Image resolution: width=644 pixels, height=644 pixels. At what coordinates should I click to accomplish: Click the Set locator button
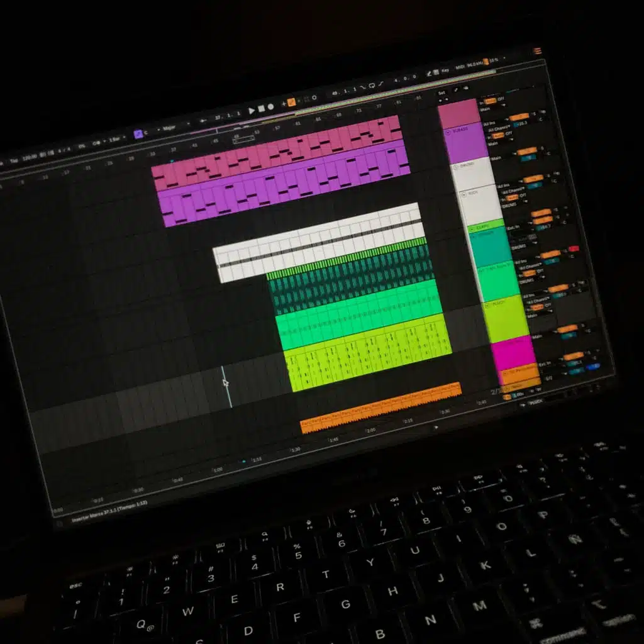(441, 93)
